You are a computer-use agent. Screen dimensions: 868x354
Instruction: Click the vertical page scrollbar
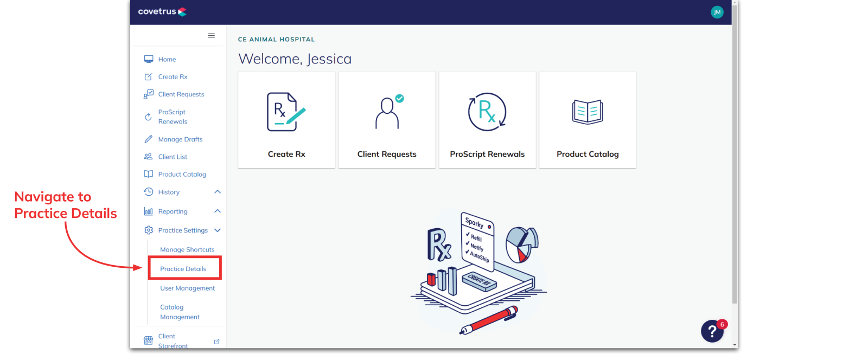tap(735, 152)
